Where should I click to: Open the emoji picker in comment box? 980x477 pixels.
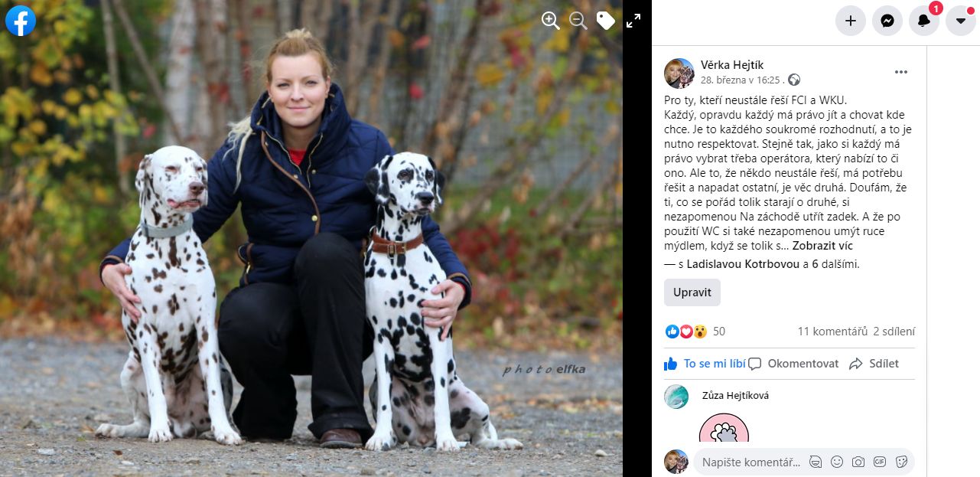(837, 462)
